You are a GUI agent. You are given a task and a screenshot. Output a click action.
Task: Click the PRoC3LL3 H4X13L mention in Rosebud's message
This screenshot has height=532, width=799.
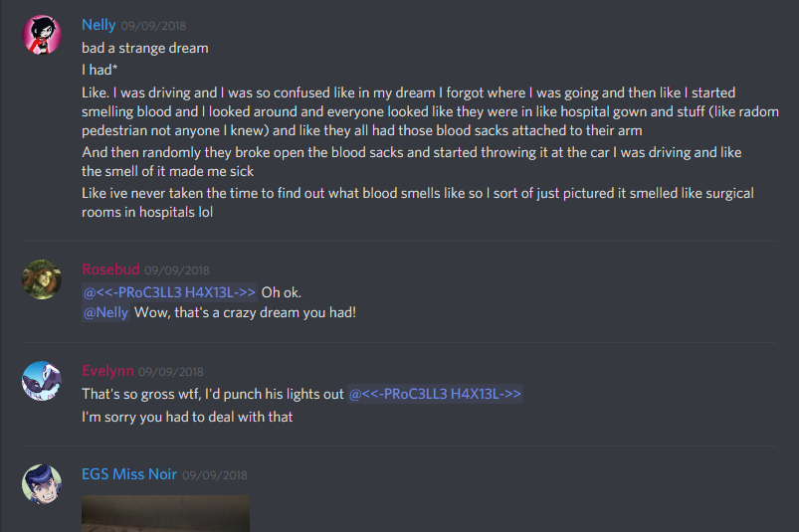pos(170,292)
